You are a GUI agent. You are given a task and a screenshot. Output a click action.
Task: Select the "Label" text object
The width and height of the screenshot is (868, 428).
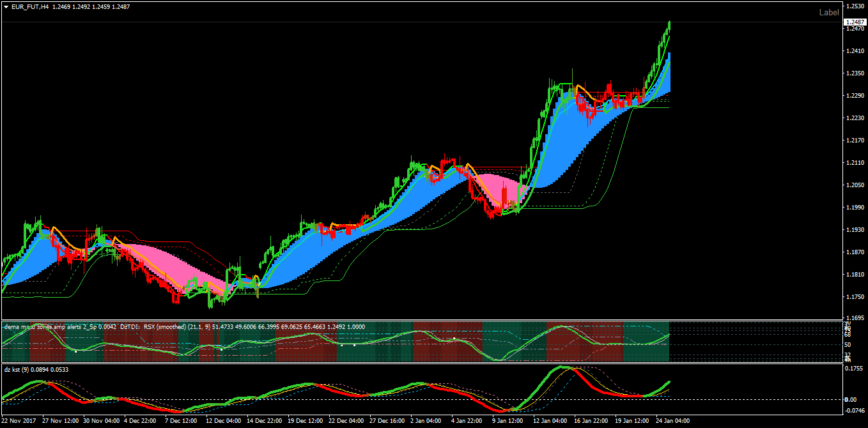click(x=829, y=12)
